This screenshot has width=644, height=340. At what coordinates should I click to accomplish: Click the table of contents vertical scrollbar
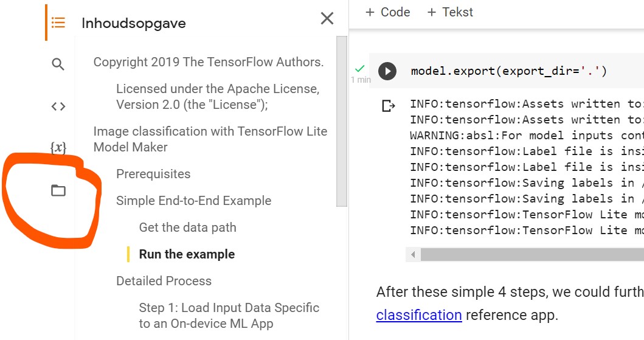[342, 122]
